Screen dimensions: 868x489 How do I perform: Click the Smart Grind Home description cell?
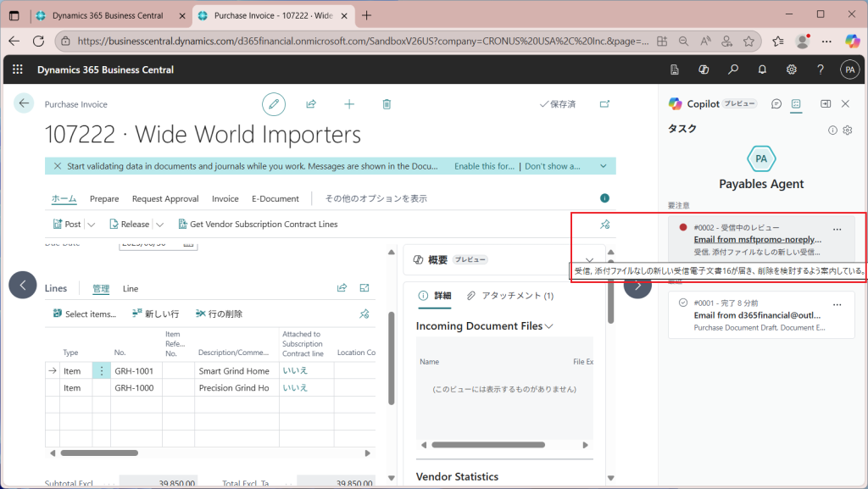click(x=237, y=370)
